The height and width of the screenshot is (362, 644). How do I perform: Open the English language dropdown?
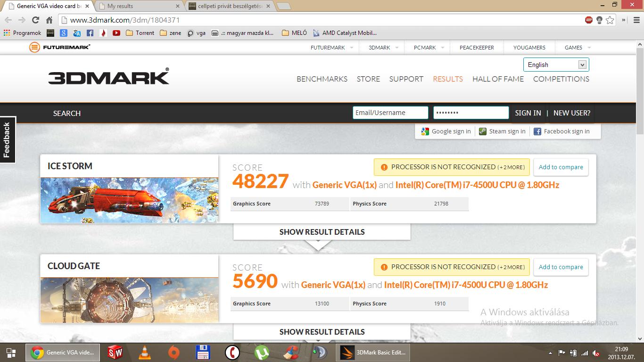coord(556,65)
